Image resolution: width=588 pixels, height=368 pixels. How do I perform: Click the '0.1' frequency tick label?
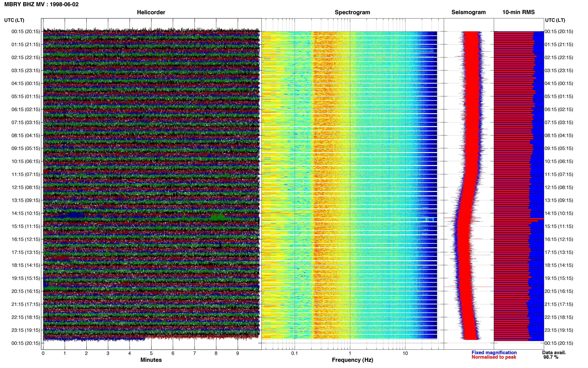[x=295, y=353]
